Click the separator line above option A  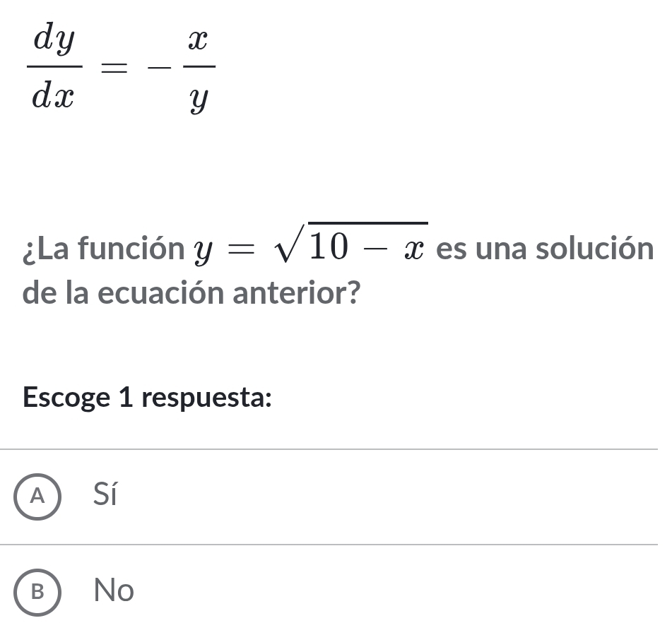pos(336,449)
